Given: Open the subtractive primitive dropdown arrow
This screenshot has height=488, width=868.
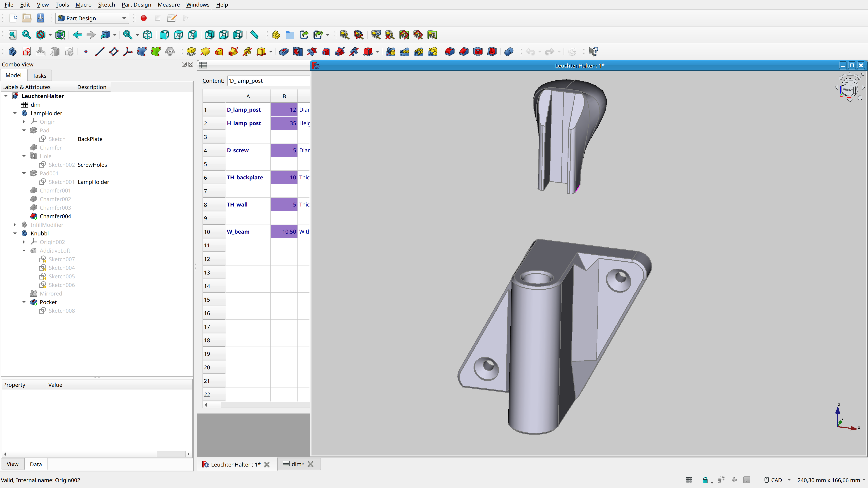Looking at the screenshot, I should tap(377, 52).
